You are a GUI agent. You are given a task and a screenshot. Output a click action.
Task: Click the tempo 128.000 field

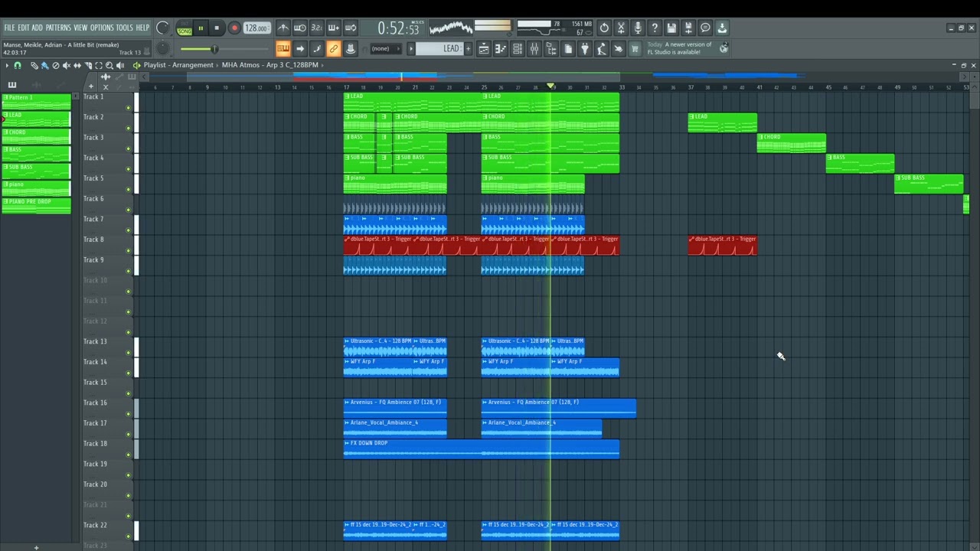coord(256,28)
